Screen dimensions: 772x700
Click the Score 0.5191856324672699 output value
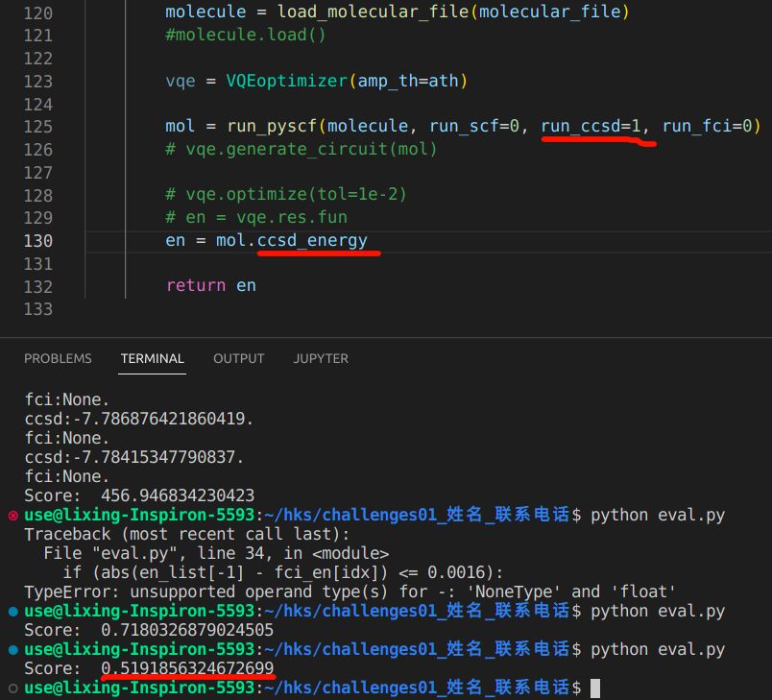click(x=187, y=668)
